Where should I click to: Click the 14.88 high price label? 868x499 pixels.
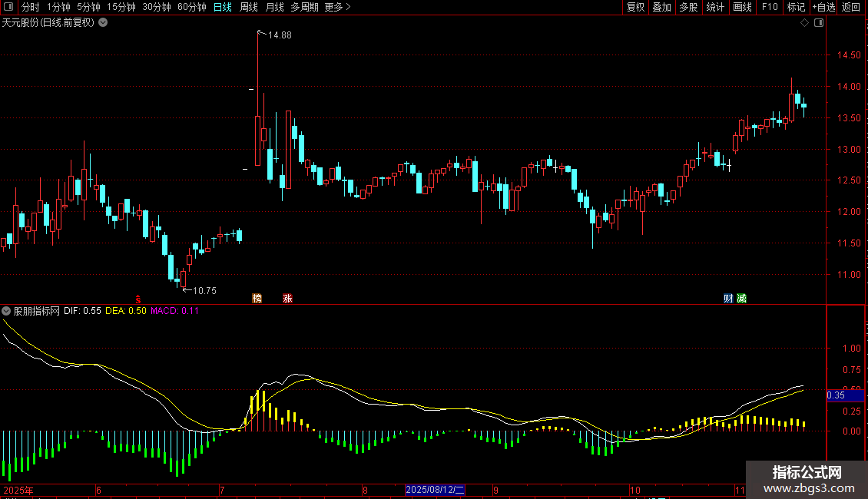pos(280,35)
